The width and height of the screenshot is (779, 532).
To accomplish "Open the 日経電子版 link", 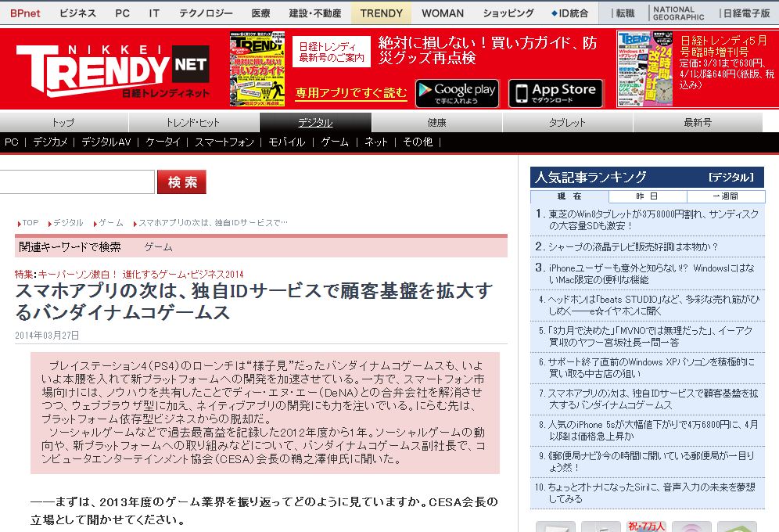I will (x=746, y=13).
